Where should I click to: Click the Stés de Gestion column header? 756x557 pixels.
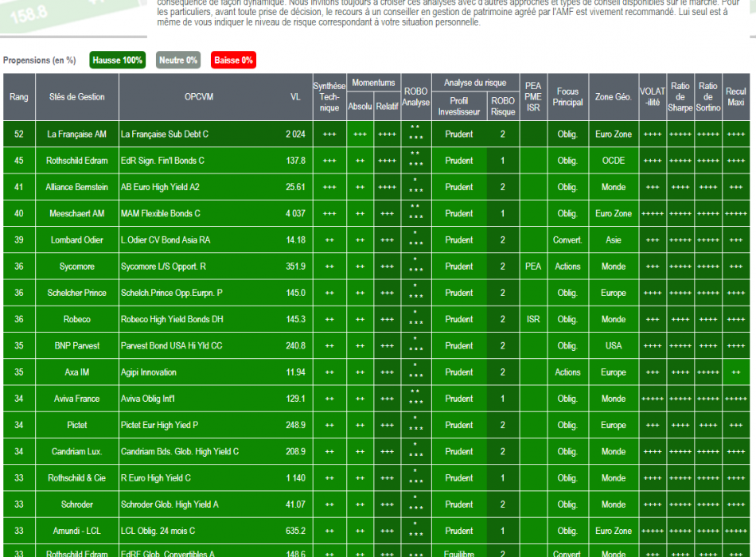pyautogui.click(x=76, y=97)
